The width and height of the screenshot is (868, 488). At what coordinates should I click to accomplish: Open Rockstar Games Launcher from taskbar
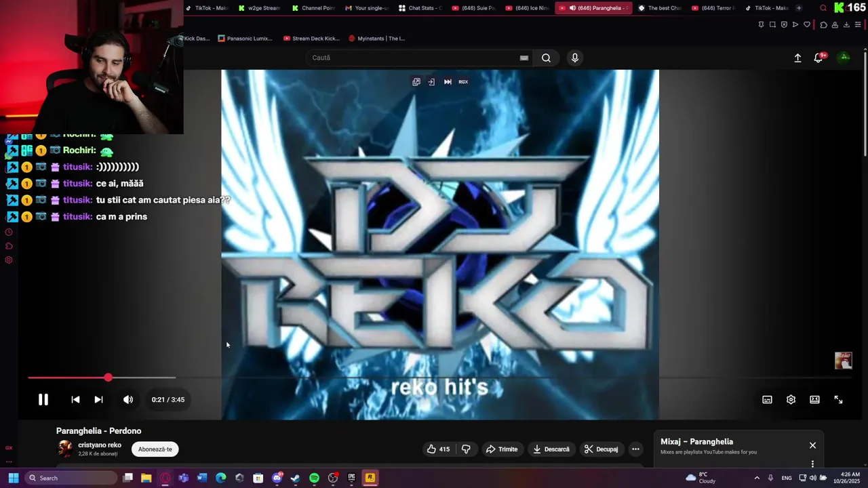[x=370, y=478]
